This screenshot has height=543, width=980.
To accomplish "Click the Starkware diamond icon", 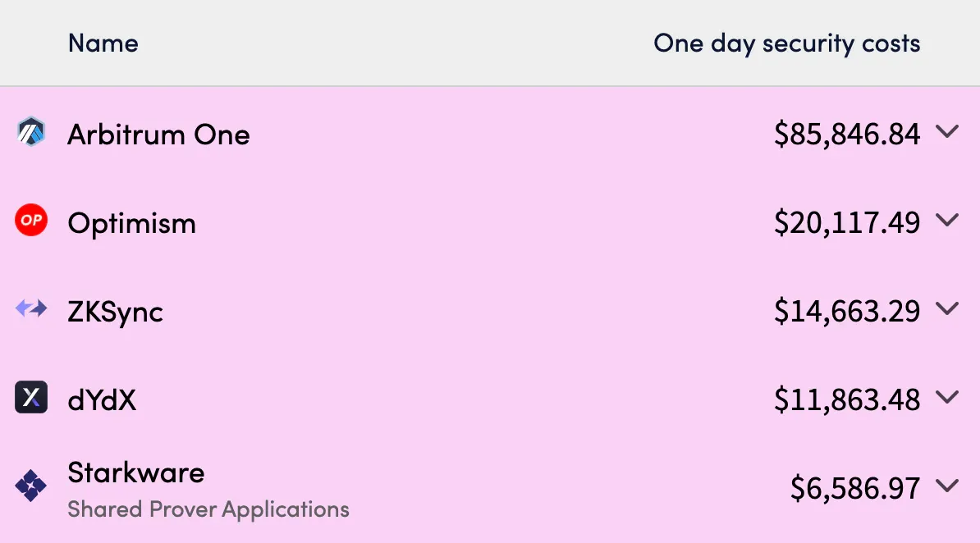I will point(31,486).
